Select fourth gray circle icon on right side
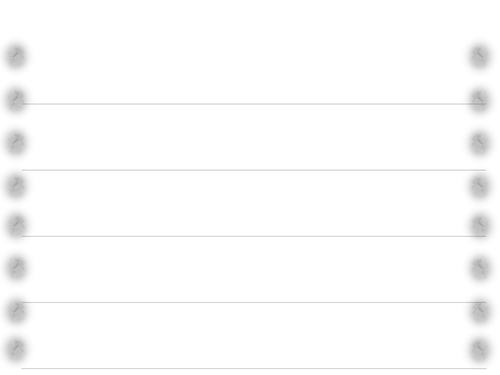The height and width of the screenshot is (375, 500). coord(479,186)
